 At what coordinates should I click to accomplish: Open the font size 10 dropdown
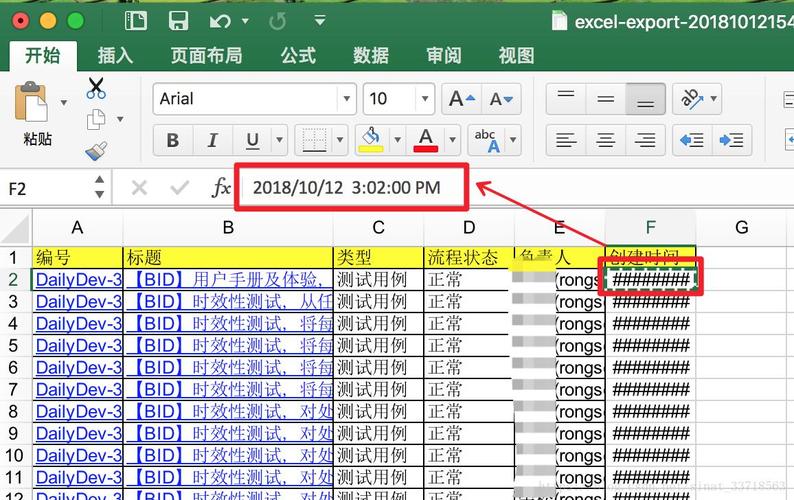tap(425, 99)
